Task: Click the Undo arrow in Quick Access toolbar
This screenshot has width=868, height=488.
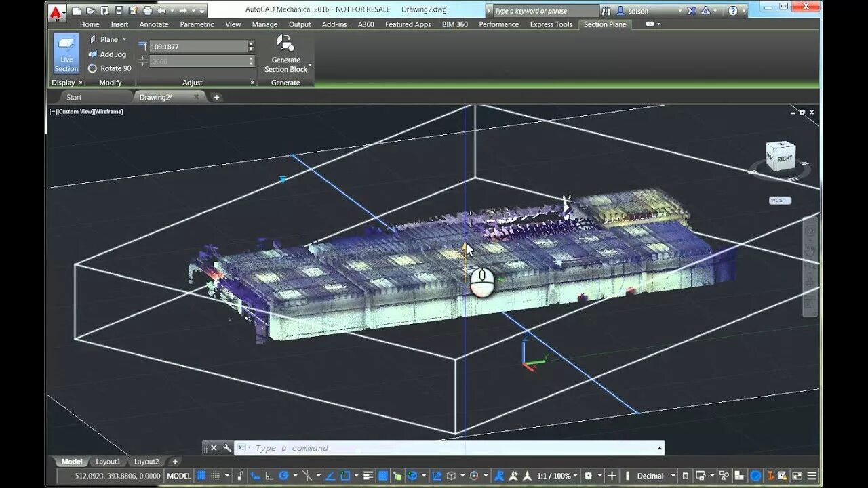Action: [x=161, y=11]
